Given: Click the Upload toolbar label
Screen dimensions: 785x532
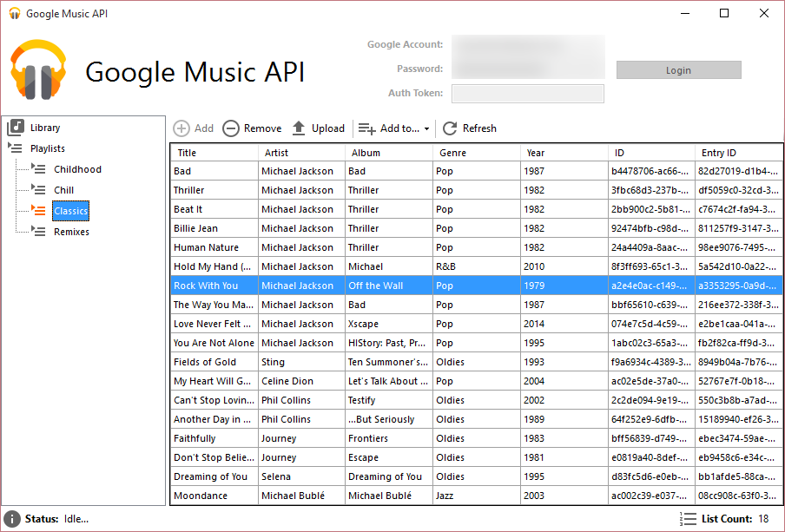Looking at the screenshot, I should 328,128.
